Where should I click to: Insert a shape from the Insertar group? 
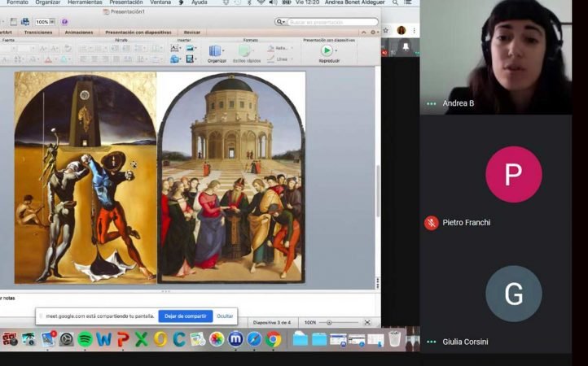click(x=174, y=59)
